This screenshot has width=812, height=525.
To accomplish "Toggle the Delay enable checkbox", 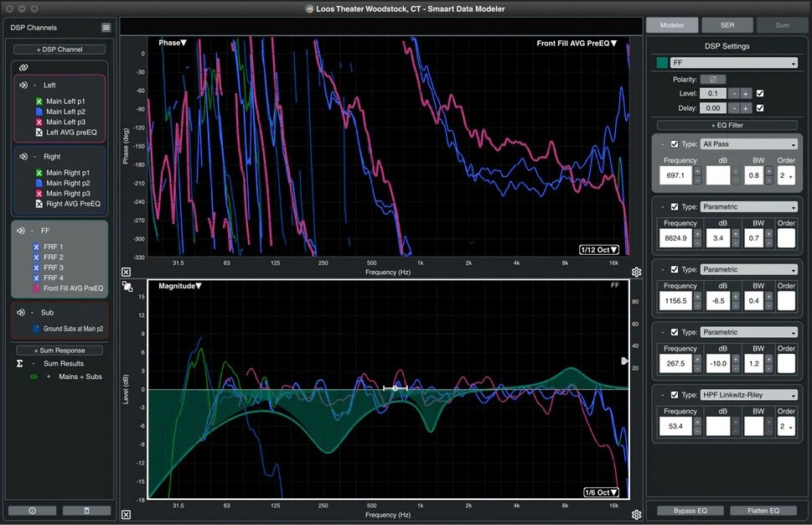I will [x=760, y=108].
